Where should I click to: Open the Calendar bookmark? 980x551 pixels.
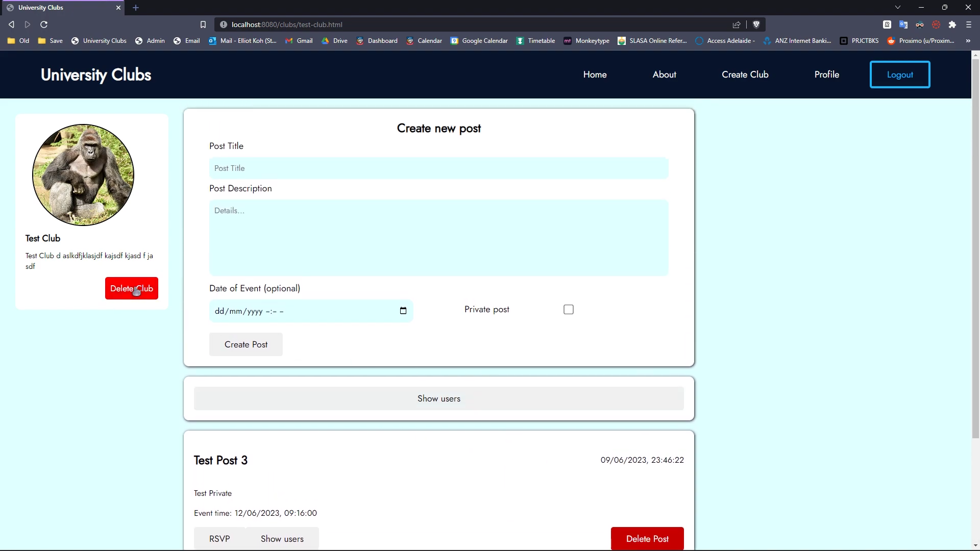424,41
